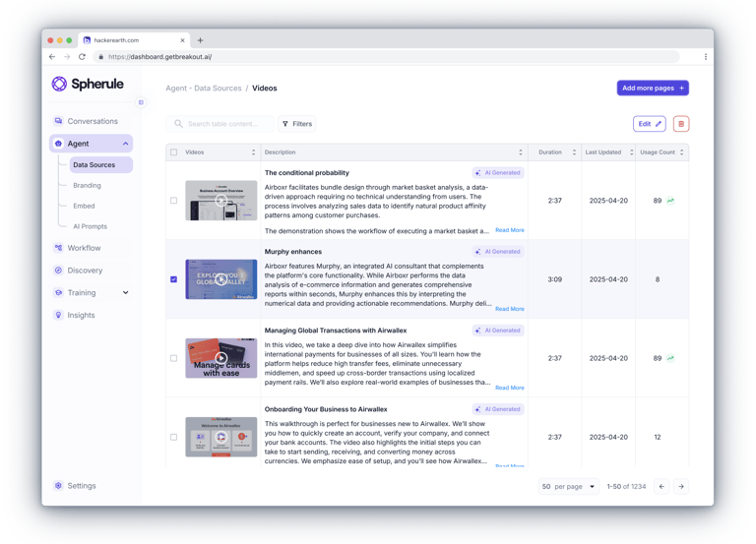Click the red delete trash icon
This screenshot has height=544, width=756.
tap(681, 124)
